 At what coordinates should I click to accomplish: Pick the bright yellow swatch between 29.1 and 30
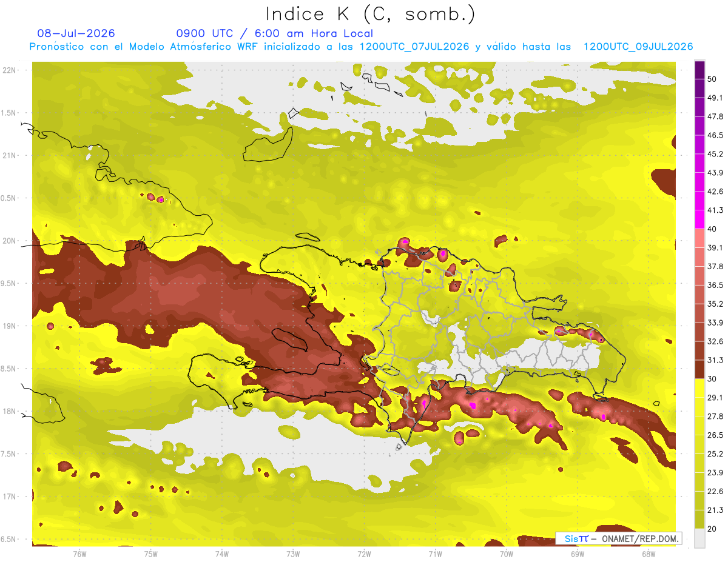[x=699, y=389]
